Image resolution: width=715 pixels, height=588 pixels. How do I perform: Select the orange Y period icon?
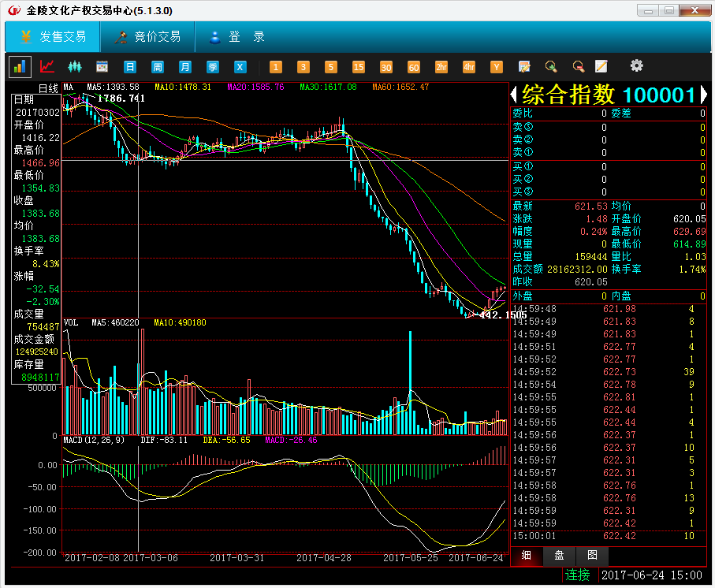(x=497, y=67)
